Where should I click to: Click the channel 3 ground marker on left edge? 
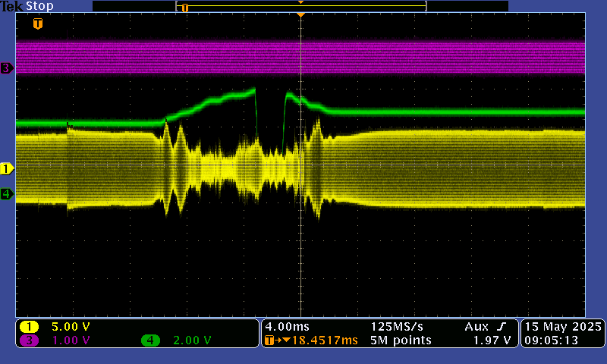pyautogui.click(x=7, y=68)
